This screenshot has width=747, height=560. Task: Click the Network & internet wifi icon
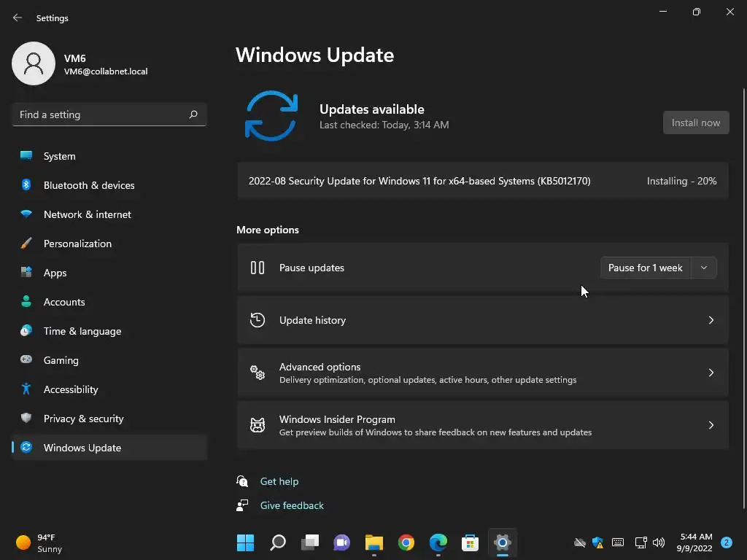coord(26,214)
